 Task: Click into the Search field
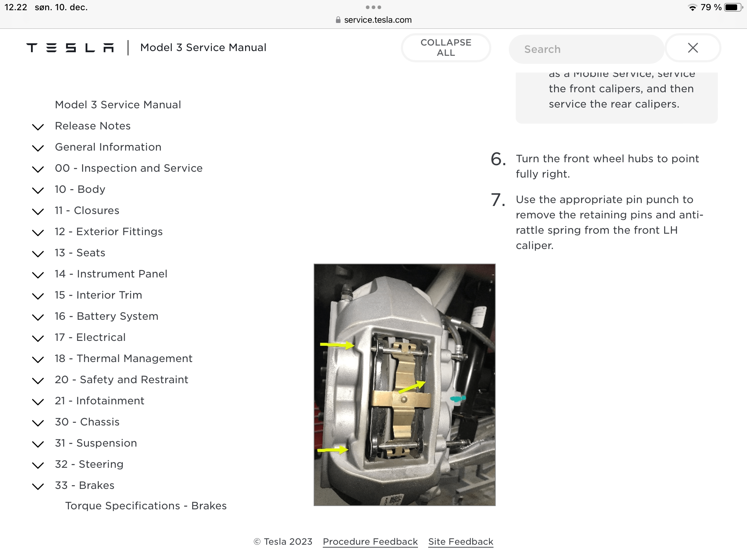click(x=586, y=49)
